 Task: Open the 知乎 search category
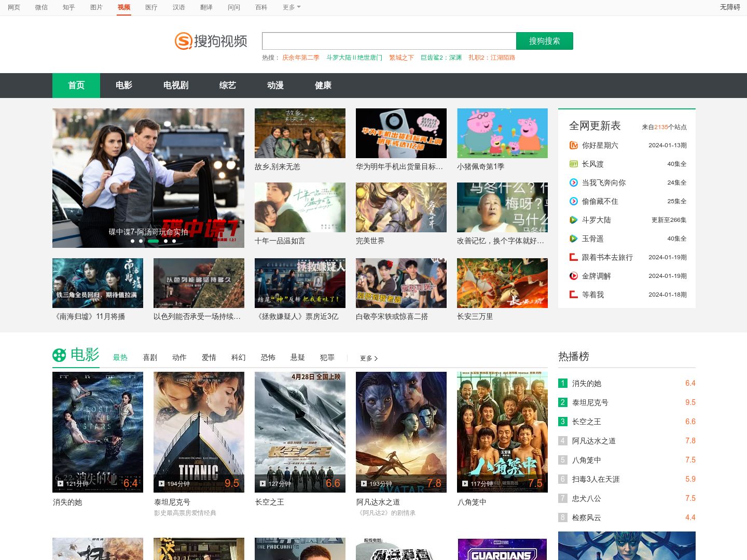pyautogui.click(x=69, y=7)
